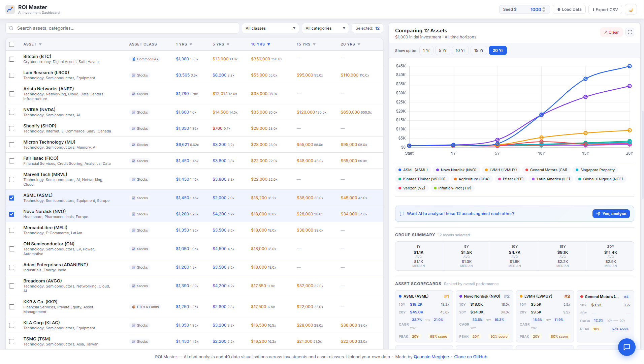Viewport: 644px width, 364px height.
Task: Click the Bitcoin Commodities class badge icon
Action: (x=134, y=59)
